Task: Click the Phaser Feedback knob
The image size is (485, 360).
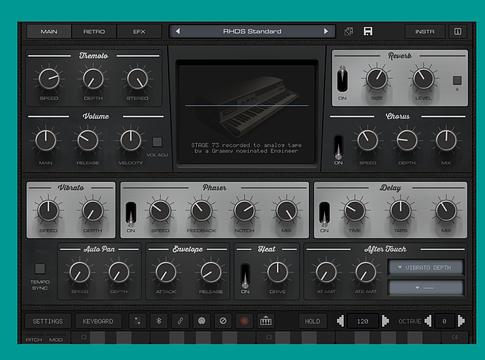Action: 201,211
